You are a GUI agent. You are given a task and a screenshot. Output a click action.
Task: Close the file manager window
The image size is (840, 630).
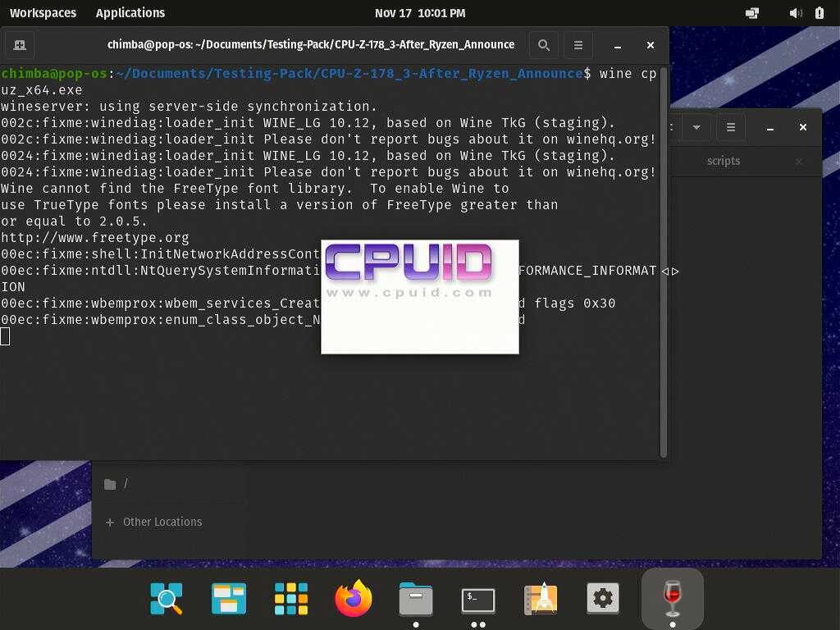pos(802,127)
